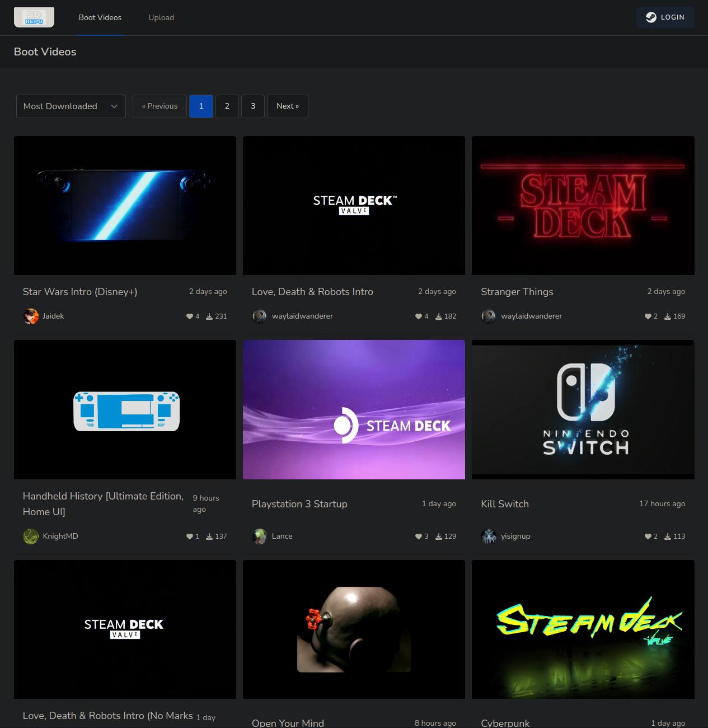Click download icon showing 182
Viewport: 708px width, 728px height.
pos(439,316)
